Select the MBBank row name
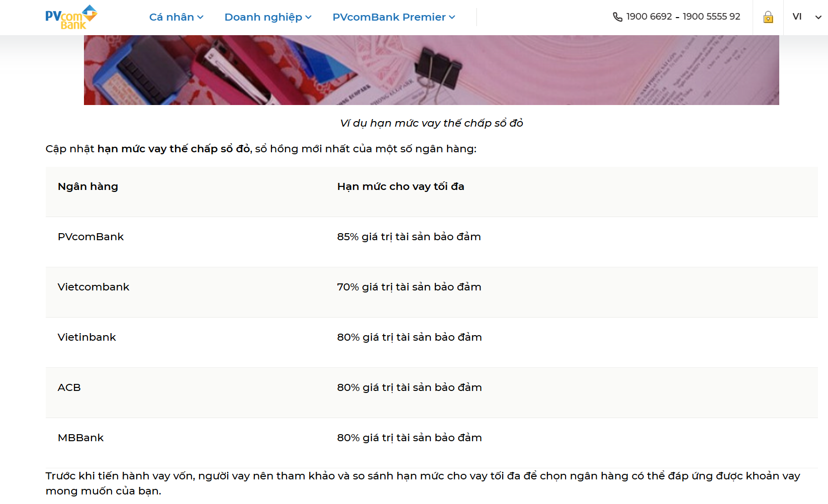828x504 pixels. [81, 438]
